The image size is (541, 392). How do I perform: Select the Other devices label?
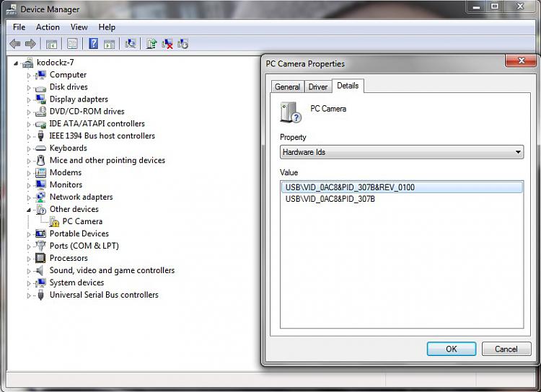coord(74,209)
